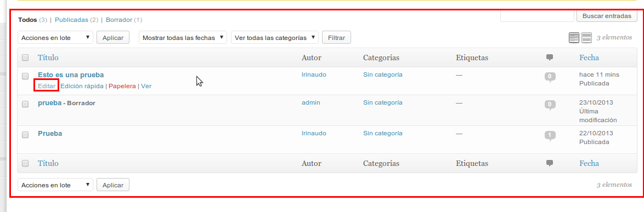The width and height of the screenshot is (644, 212).
Task: Open comment bubble for Esto es una prueba
Action: pos(550,77)
